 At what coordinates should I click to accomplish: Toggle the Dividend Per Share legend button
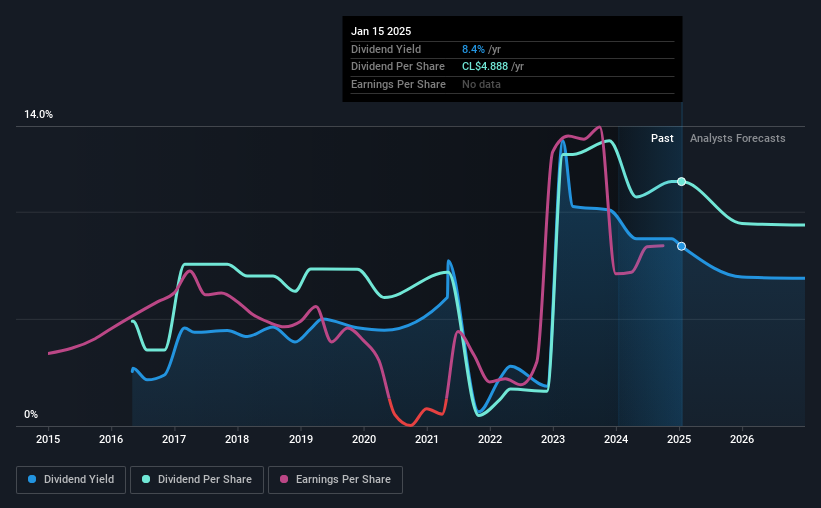[x=197, y=480]
